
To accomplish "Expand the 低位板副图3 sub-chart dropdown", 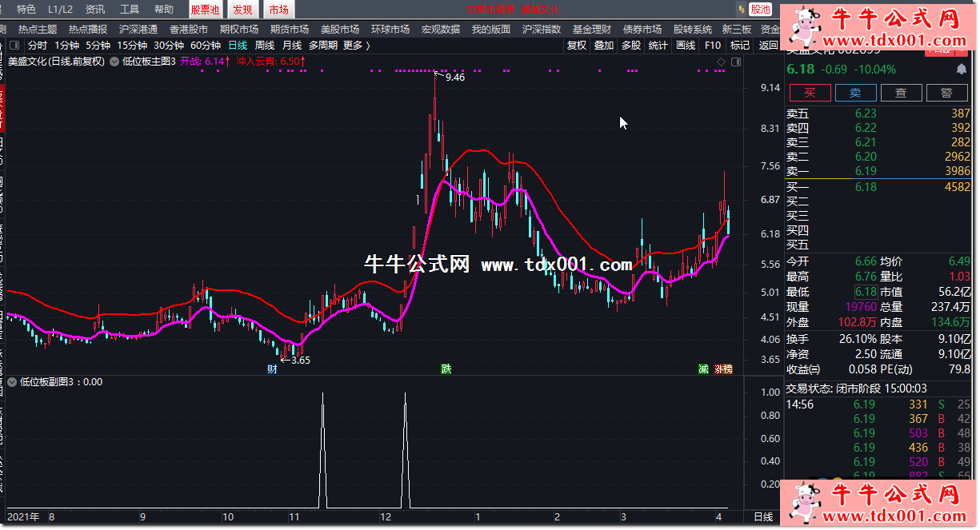I will pos(12,382).
